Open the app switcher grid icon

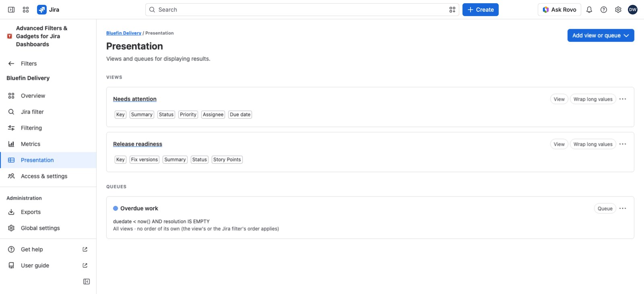pos(26,10)
